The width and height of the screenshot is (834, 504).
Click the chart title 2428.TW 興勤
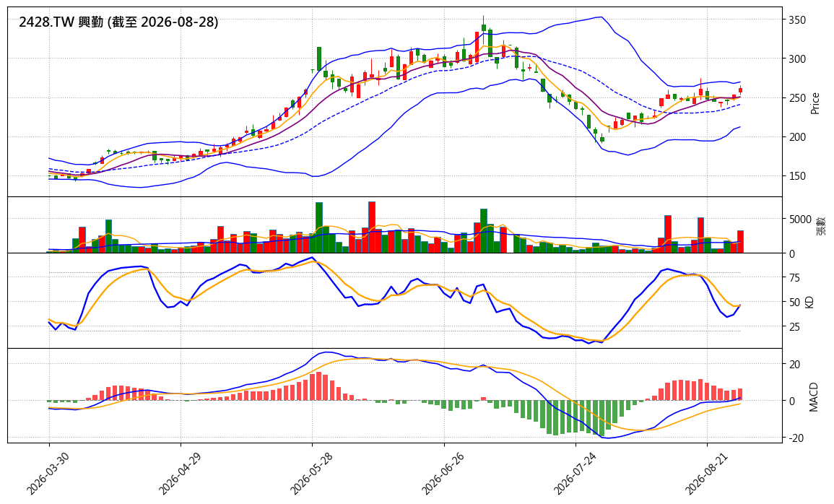point(61,22)
